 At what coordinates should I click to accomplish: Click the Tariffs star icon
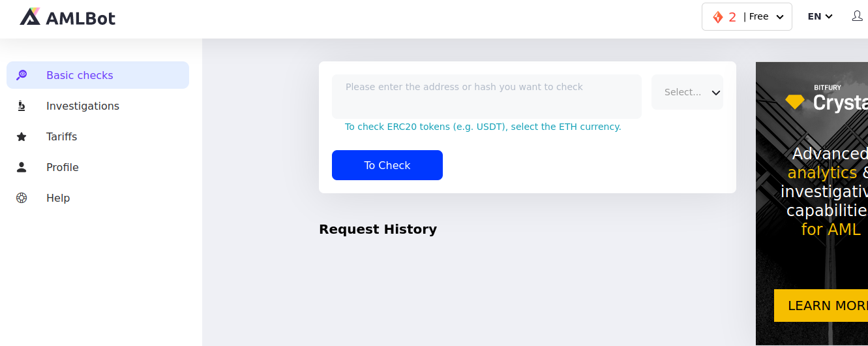click(x=22, y=136)
